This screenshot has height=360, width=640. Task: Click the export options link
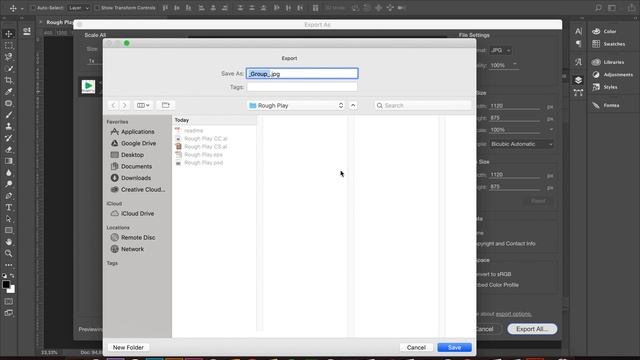pyautogui.click(x=513, y=314)
